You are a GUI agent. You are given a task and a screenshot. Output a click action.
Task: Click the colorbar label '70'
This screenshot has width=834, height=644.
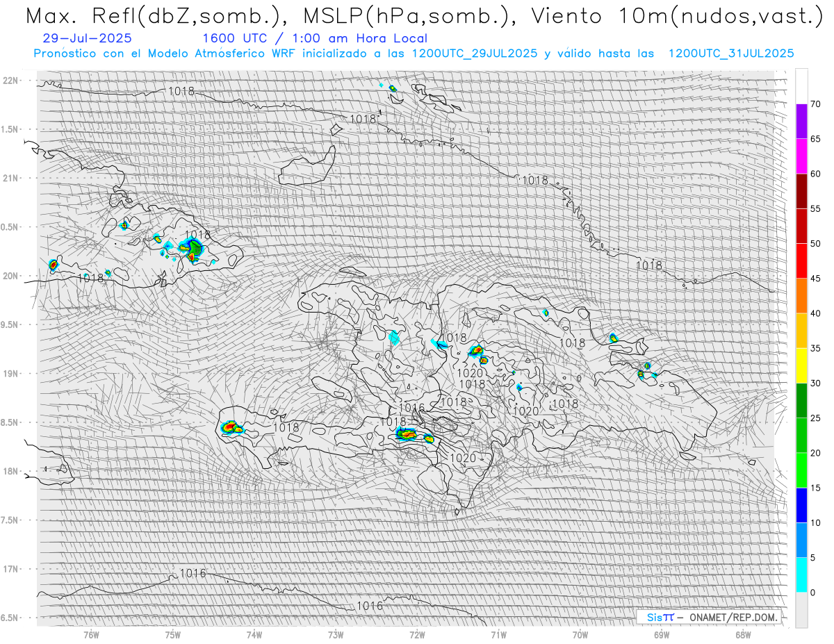(815, 104)
